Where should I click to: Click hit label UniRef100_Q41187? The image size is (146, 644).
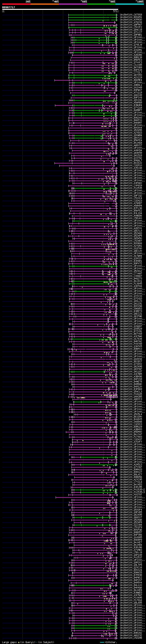point(131,372)
